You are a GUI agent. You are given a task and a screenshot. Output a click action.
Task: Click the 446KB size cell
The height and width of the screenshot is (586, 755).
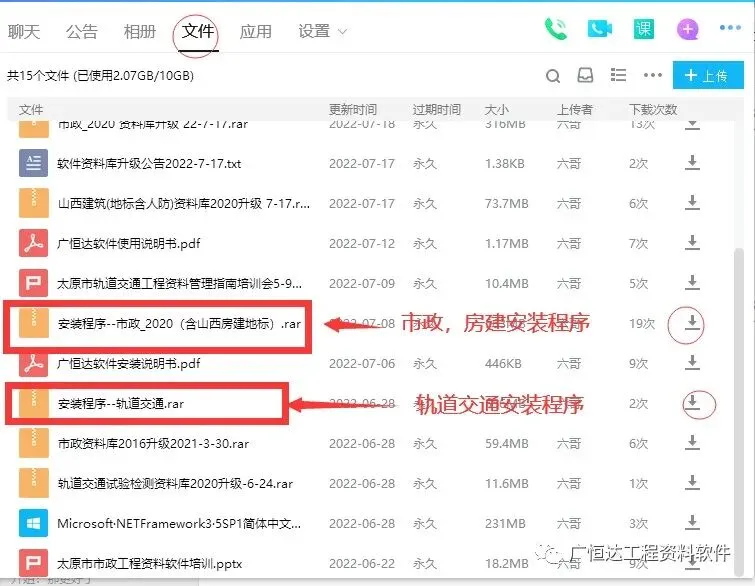503,363
